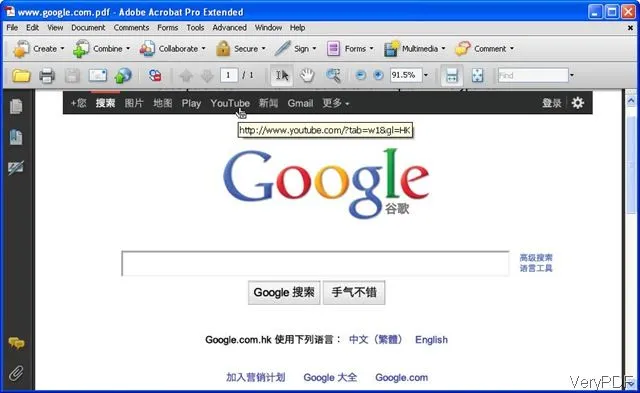Click the zoom percentage value field
The width and height of the screenshot is (640, 393).
click(405, 75)
